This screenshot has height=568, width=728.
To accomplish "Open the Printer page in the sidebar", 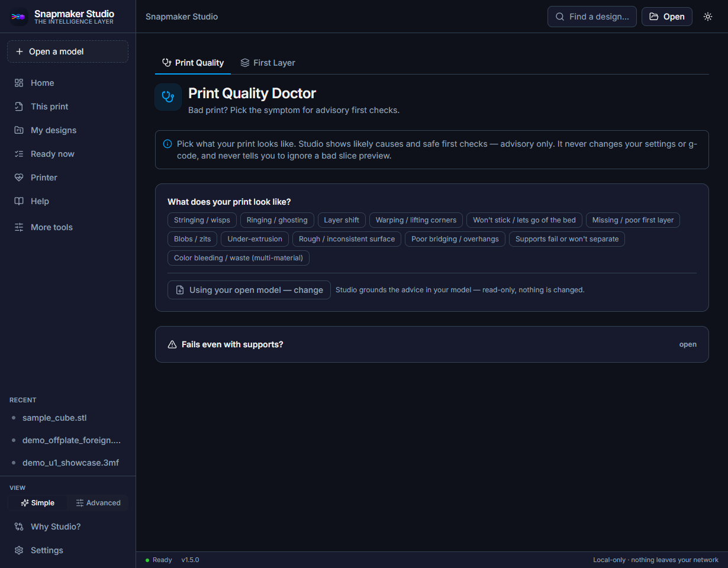I will click(67, 177).
